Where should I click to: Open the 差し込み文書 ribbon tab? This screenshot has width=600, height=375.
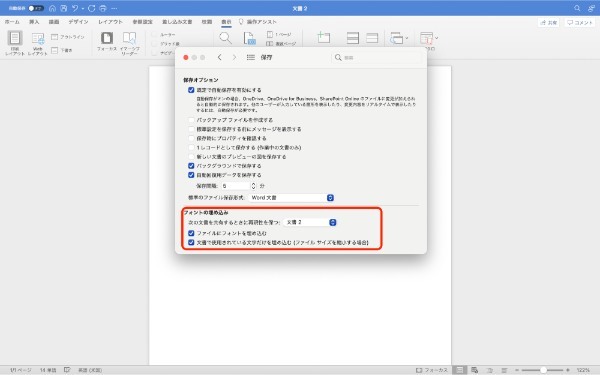177,22
